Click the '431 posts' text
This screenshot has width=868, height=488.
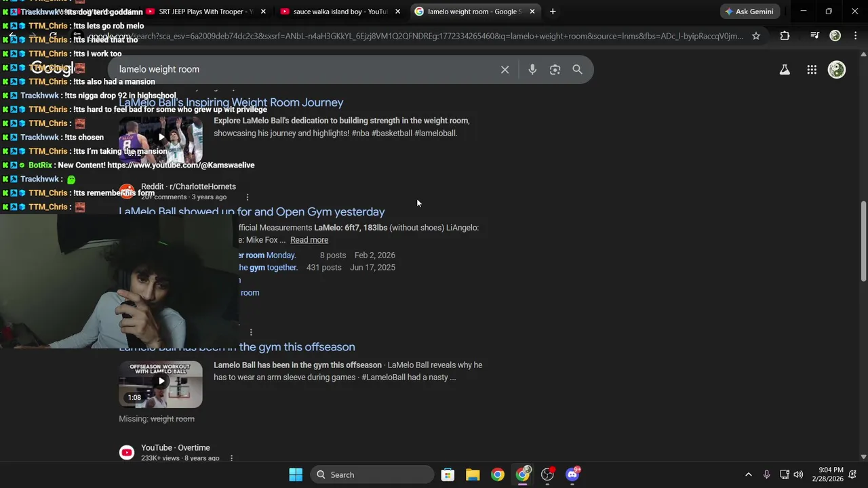tap(323, 268)
